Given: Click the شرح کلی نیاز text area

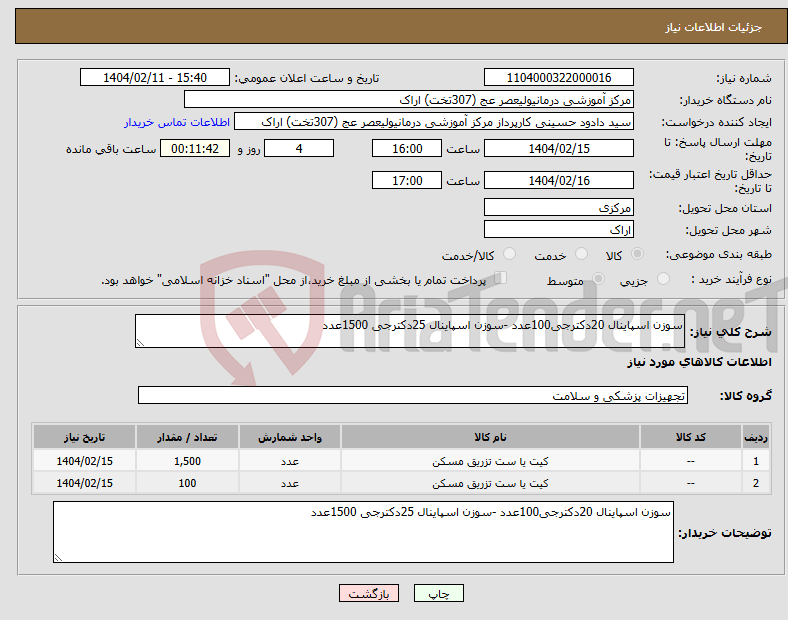Looking at the screenshot, I should pos(410,331).
